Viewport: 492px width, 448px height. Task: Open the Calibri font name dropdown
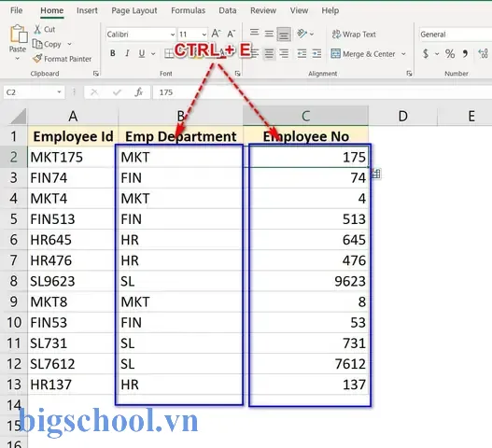(x=173, y=35)
